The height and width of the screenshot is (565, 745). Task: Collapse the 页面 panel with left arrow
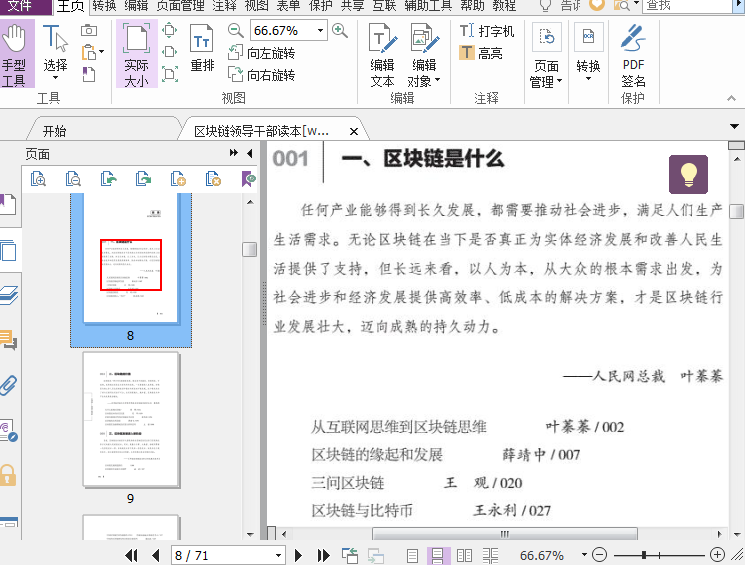(250, 153)
